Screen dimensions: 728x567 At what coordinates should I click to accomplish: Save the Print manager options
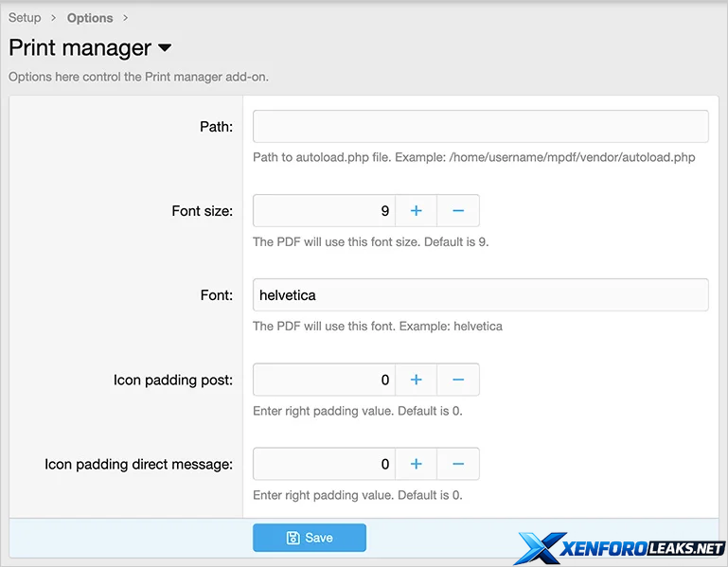pyautogui.click(x=309, y=538)
